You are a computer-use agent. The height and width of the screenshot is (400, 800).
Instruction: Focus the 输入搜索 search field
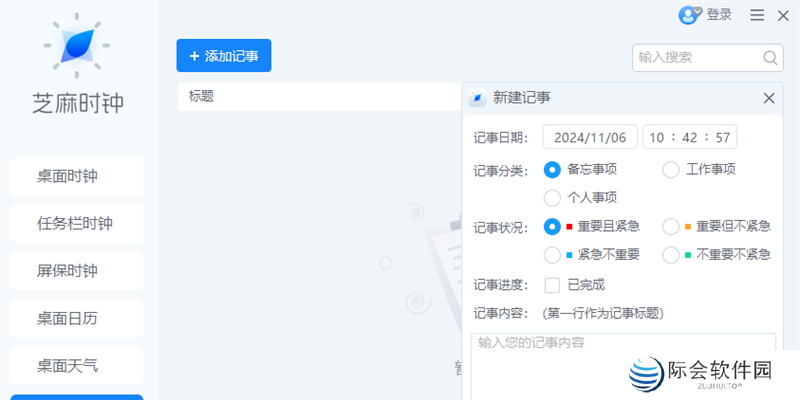(x=708, y=58)
